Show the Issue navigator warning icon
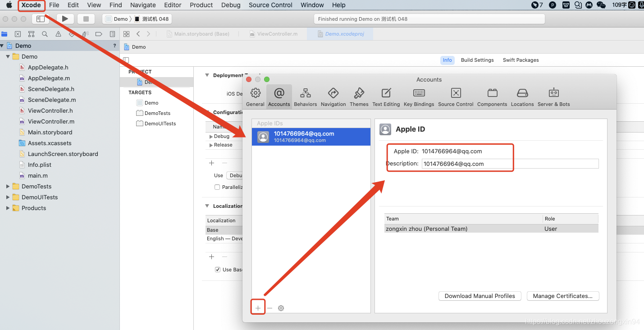644x330 pixels. 58,34
